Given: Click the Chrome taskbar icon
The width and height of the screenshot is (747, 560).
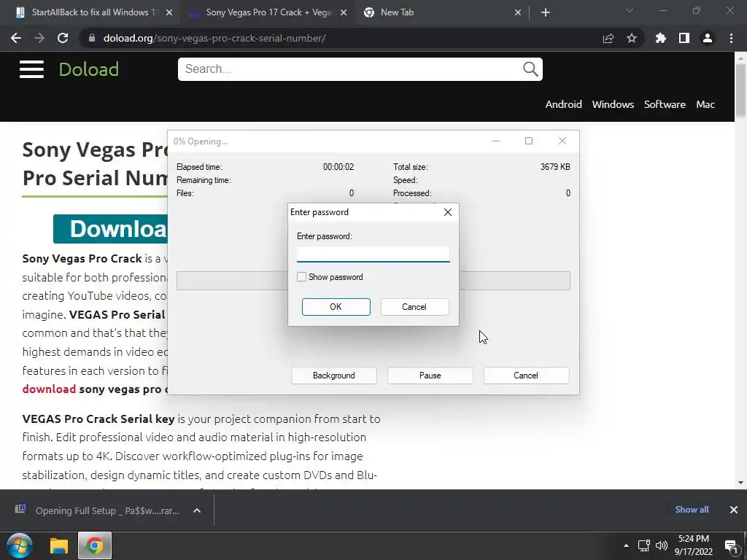Looking at the screenshot, I should tap(95, 545).
